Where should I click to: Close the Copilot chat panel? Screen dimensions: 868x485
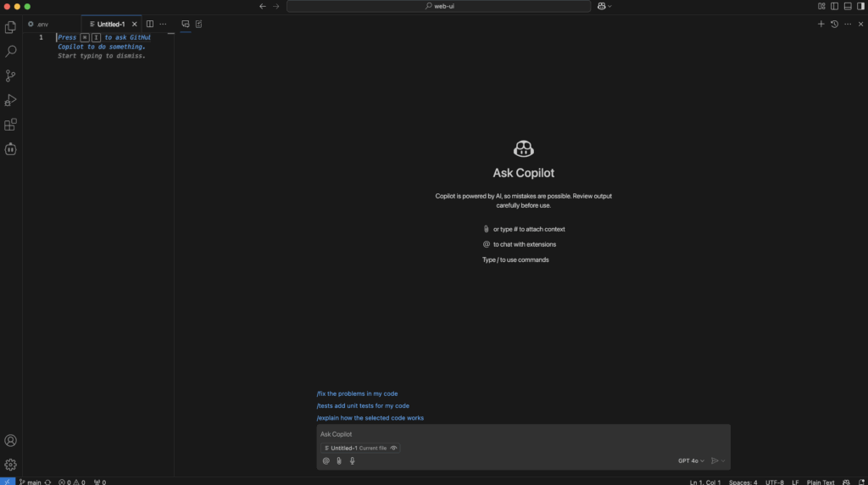pos(861,25)
